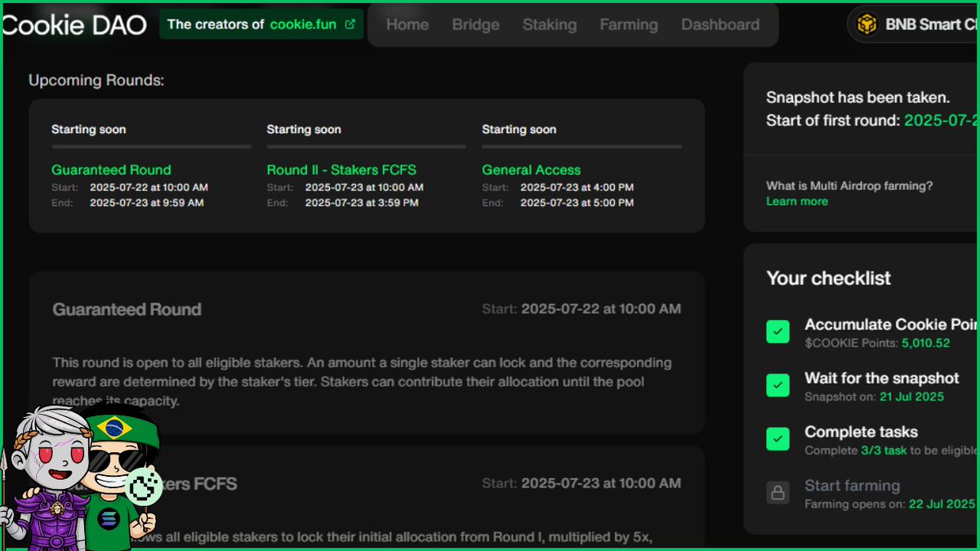The width and height of the screenshot is (980, 551).
Task: Click the Guaranteed Round description card heading
Action: [x=127, y=309]
